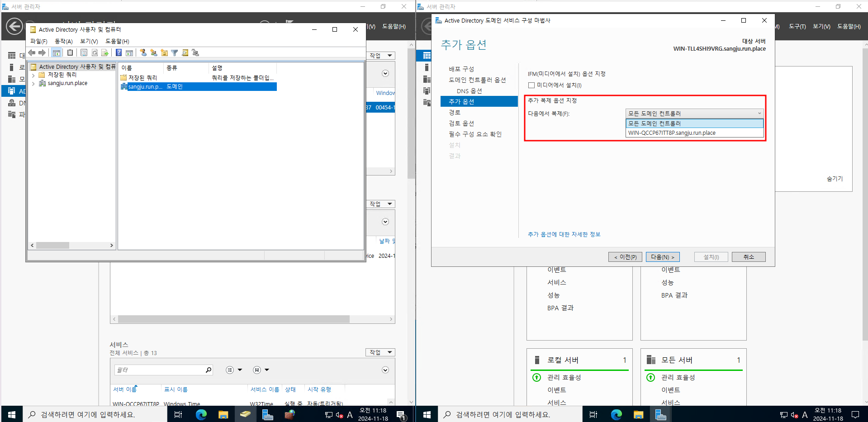Open Properties icon in AD Users toolbar
Viewport: 868px width, 422px height.
(x=84, y=53)
